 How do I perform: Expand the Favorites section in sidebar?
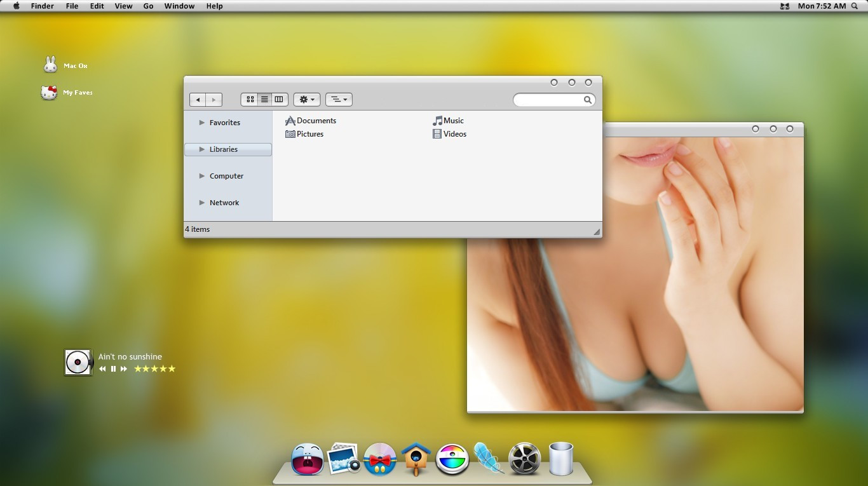[202, 123]
